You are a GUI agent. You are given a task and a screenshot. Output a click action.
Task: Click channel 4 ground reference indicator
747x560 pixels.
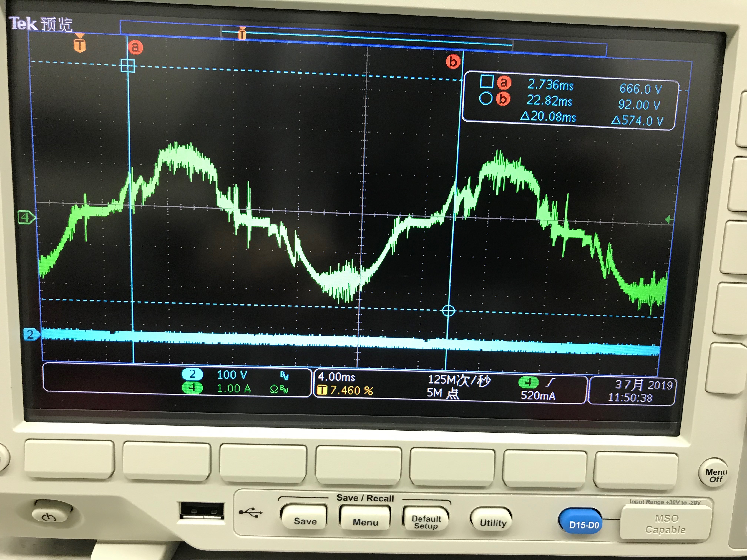[x=26, y=218]
